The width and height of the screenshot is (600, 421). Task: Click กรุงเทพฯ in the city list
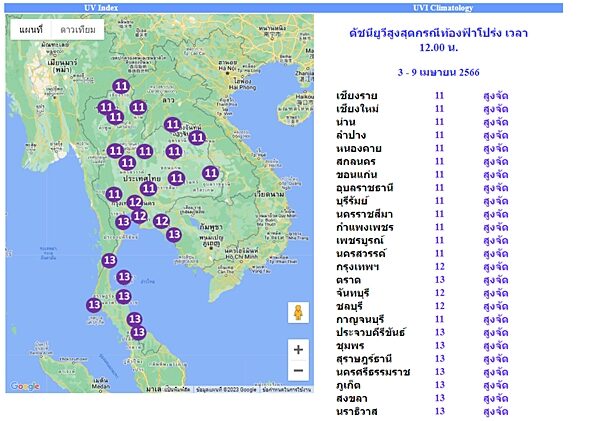coord(359,267)
